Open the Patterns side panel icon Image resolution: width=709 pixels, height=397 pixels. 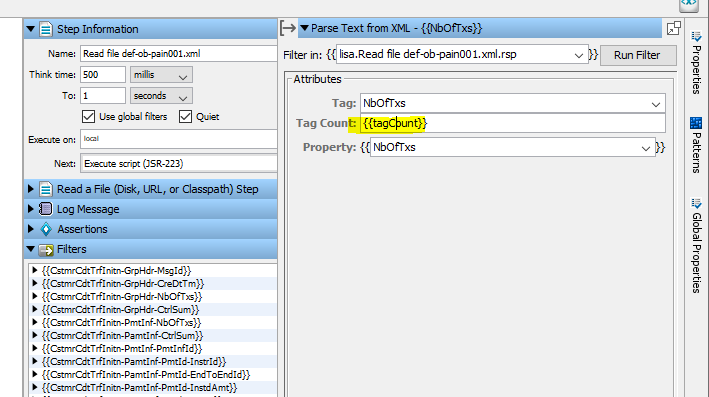click(696, 123)
